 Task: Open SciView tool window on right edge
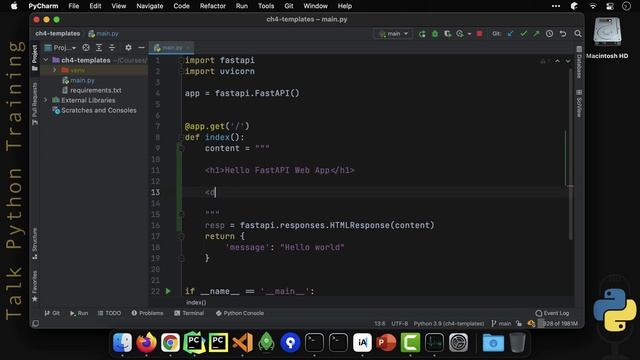tap(579, 104)
